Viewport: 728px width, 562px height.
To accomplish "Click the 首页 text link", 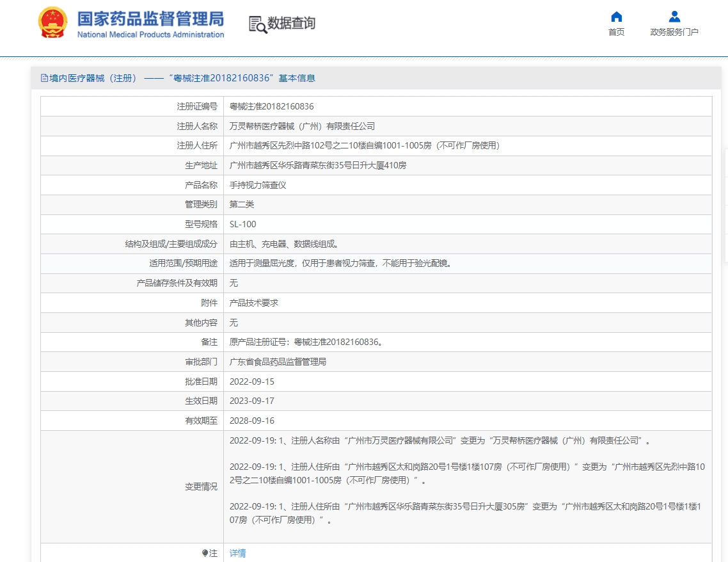I will 616,32.
